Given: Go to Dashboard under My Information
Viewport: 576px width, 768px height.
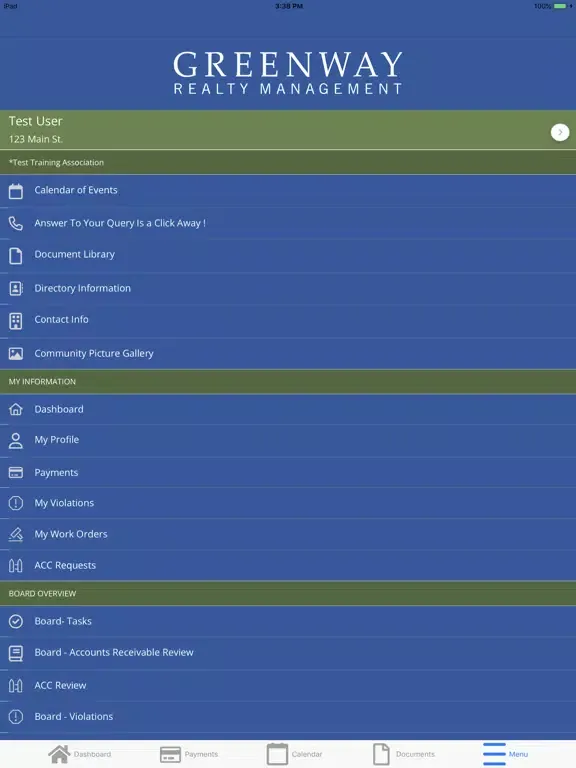Looking at the screenshot, I should click(288, 409).
